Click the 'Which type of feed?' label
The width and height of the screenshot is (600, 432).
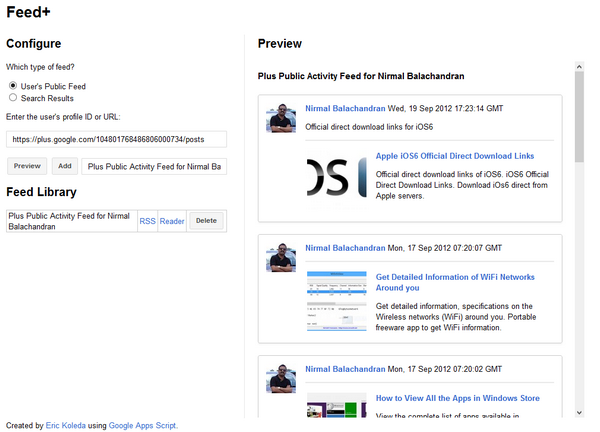click(40, 67)
